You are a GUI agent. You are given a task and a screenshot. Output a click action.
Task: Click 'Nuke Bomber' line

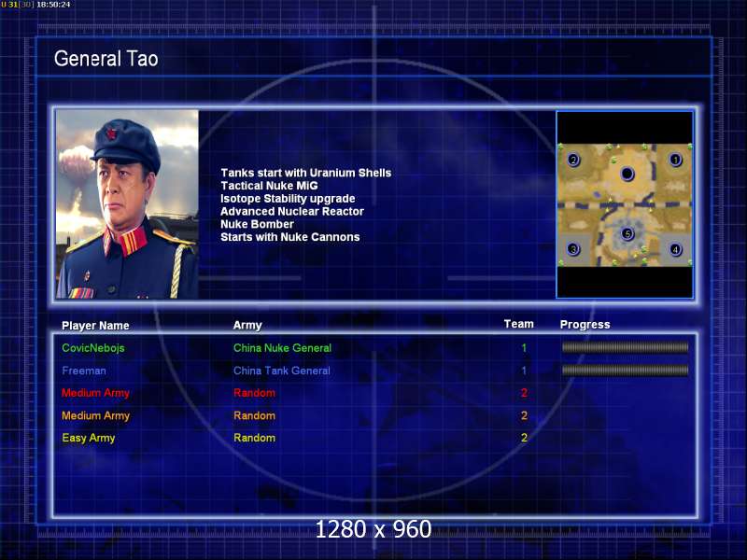pyautogui.click(x=258, y=224)
